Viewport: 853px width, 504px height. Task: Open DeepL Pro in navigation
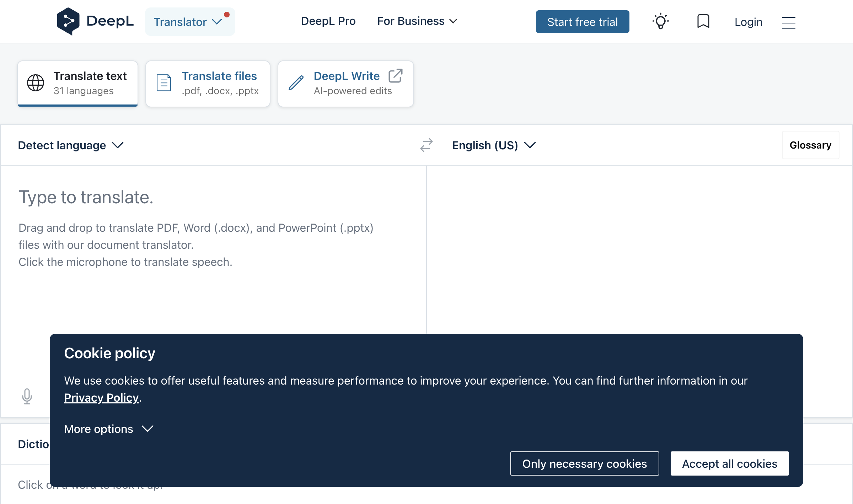tap(328, 21)
